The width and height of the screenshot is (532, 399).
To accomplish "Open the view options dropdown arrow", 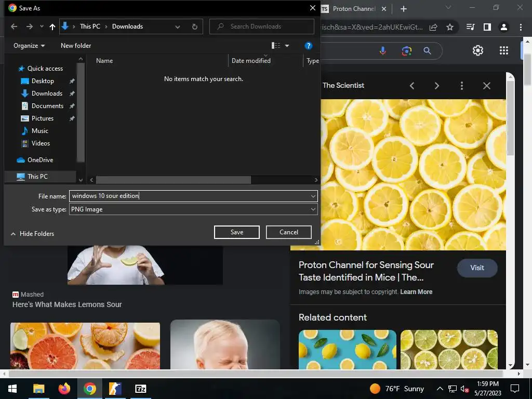I will click(287, 46).
